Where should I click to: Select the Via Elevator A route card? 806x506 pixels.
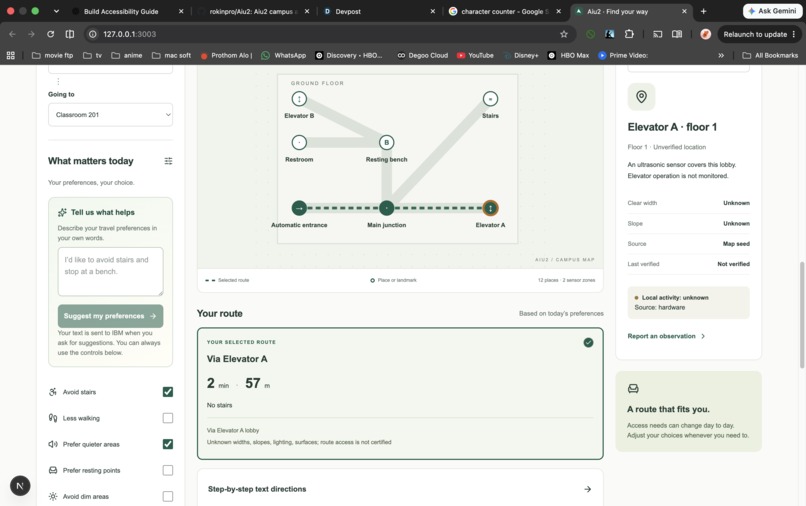pyautogui.click(x=400, y=393)
